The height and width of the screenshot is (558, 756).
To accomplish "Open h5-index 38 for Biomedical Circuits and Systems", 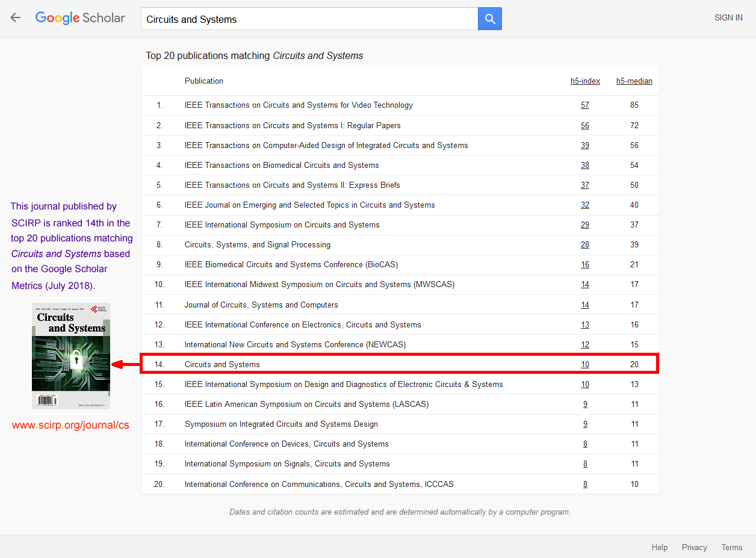I will pos(585,165).
